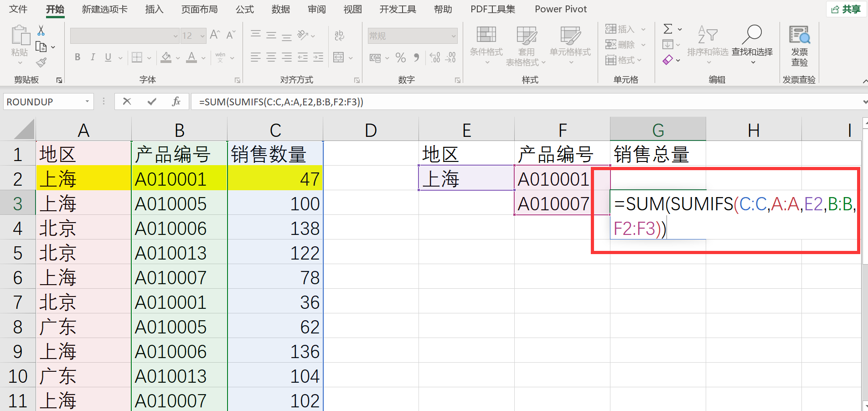The height and width of the screenshot is (411, 868).
Task: Select the column G header
Action: [658, 130]
